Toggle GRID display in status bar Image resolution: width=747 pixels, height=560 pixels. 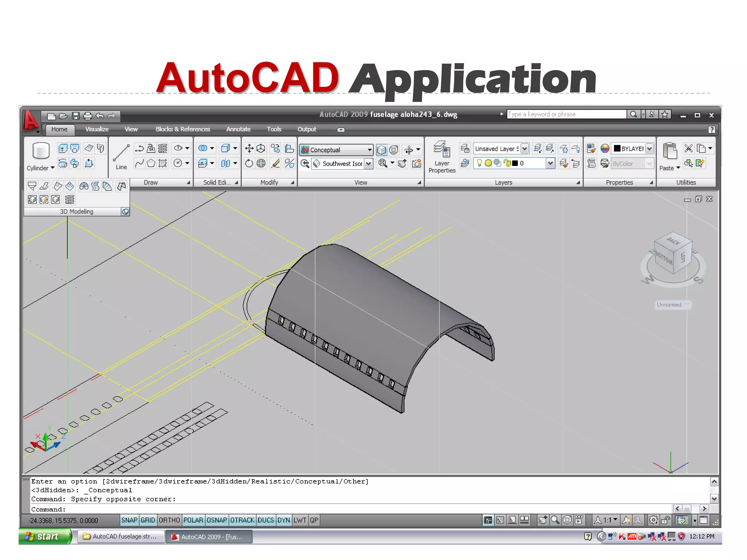[x=148, y=520]
